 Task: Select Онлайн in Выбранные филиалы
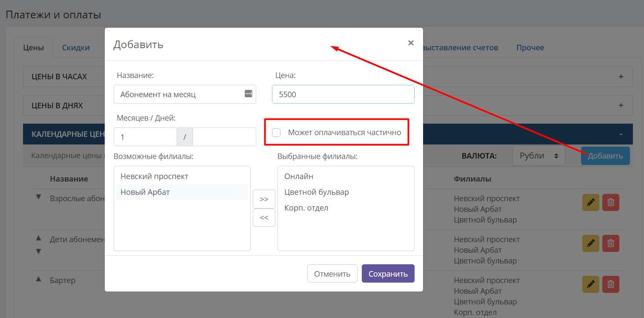pos(346,176)
